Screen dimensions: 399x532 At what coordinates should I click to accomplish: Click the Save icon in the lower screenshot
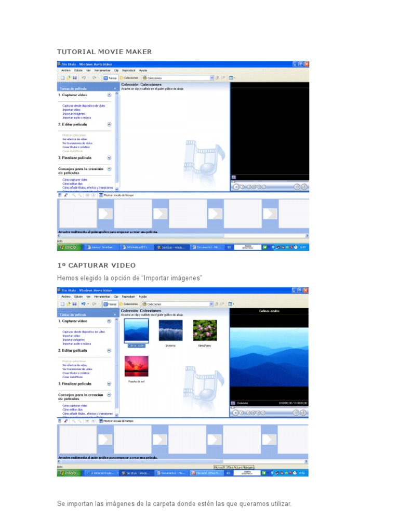pyautogui.click(x=74, y=304)
